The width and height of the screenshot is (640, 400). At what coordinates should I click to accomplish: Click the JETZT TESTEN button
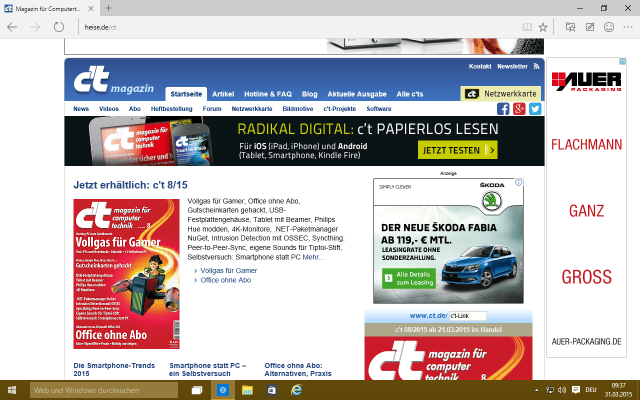click(x=458, y=150)
